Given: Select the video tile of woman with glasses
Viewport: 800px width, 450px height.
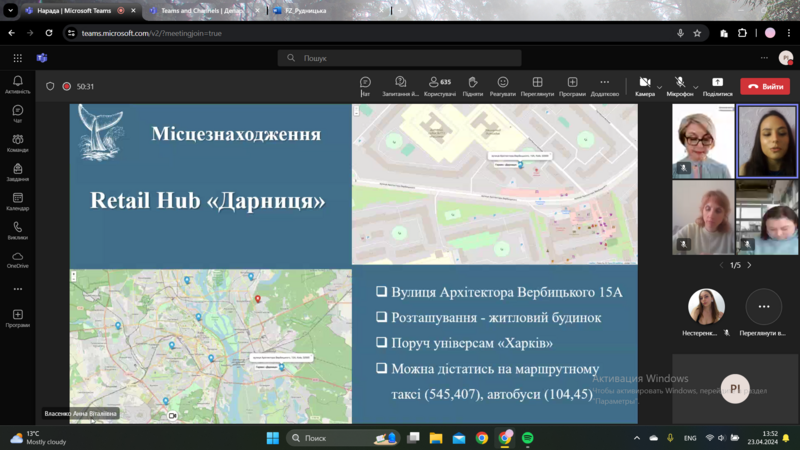Looking at the screenshot, I should tap(703, 141).
